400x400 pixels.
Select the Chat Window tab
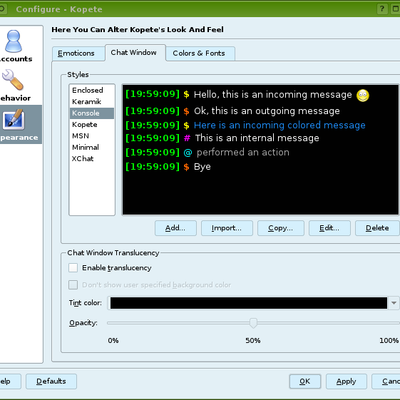coord(134,53)
